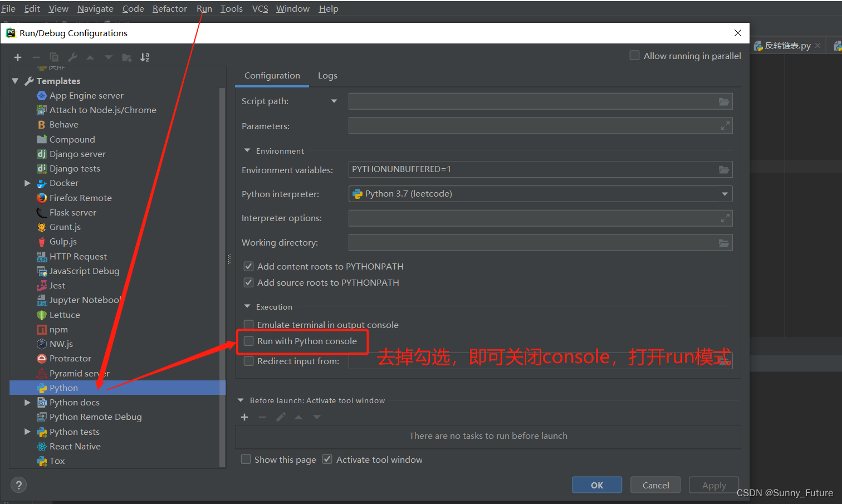
Task: Switch to the Logs tab
Action: 327,76
